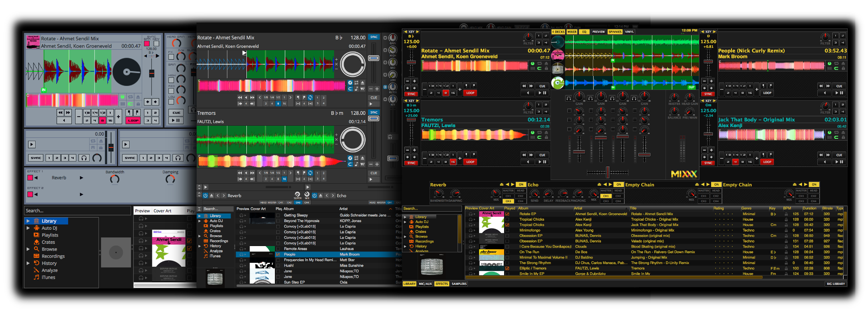Toggle played checkbox for Elliptic / Tremors

click(x=507, y=268)
